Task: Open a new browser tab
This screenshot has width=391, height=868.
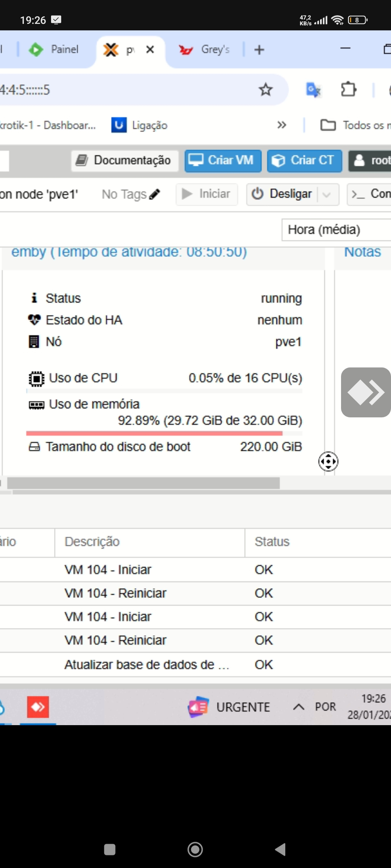Action: tap(259, 50)
